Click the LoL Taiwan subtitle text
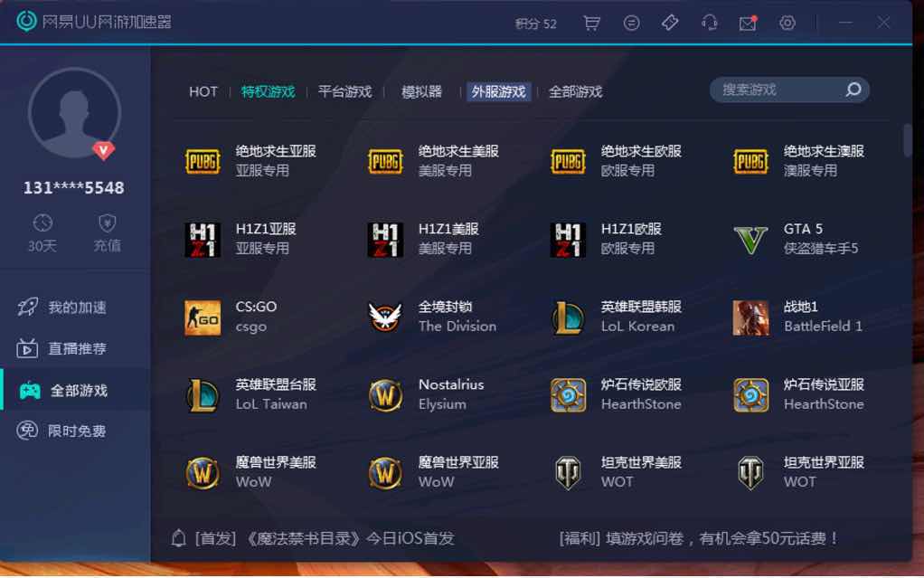The image size is (924, 578). point(271,404)
